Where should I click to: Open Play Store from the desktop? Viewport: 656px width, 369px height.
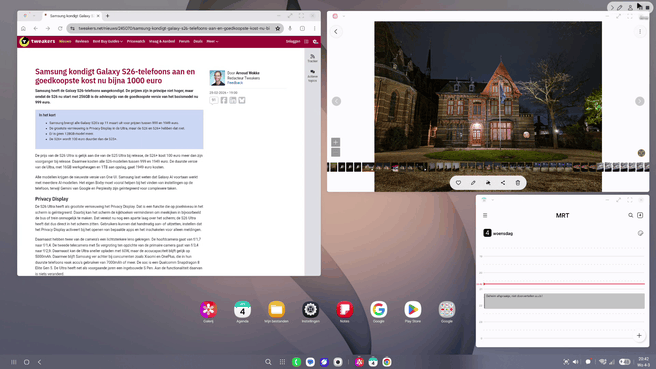pyautogui.click(x=413, y=312)
